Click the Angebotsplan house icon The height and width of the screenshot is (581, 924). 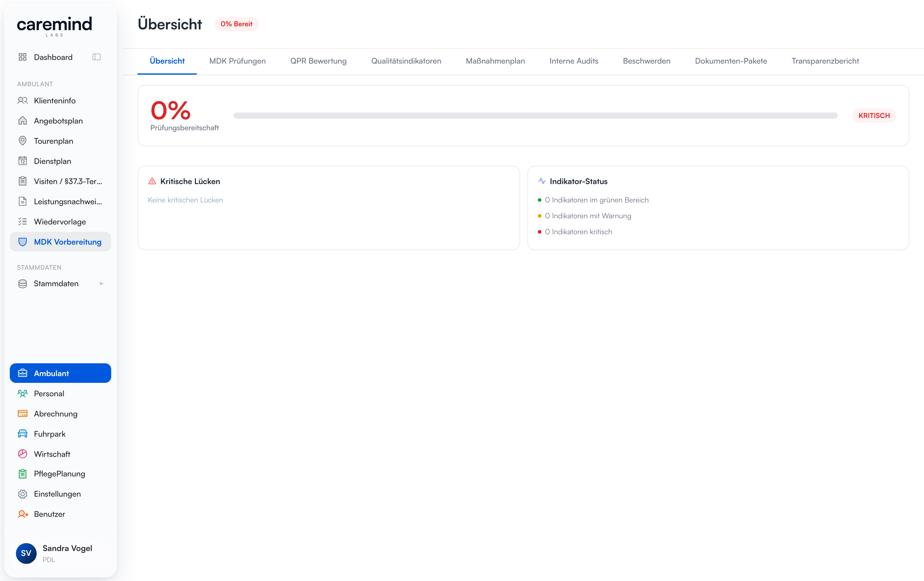point(23,120)
